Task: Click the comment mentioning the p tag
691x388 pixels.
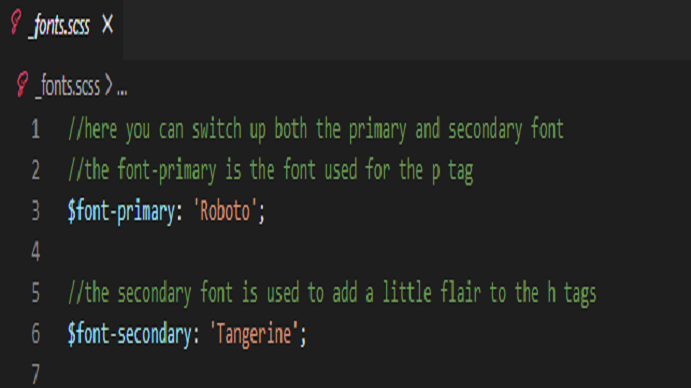Action: (x=271, y=170)
